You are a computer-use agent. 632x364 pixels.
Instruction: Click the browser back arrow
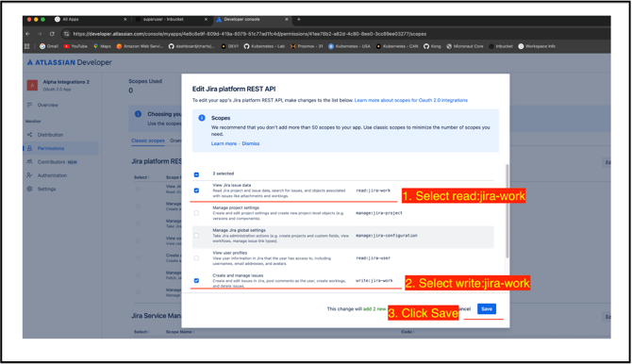point(27,34)
